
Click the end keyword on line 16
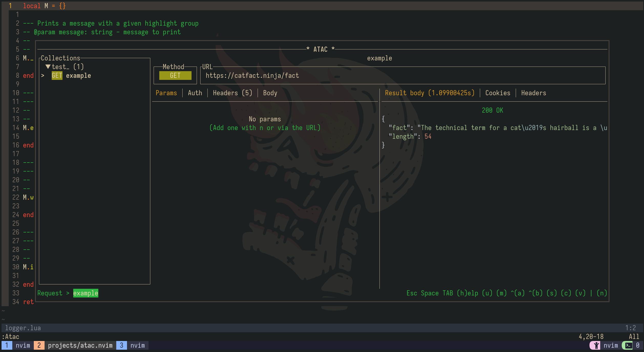[28, 145]
